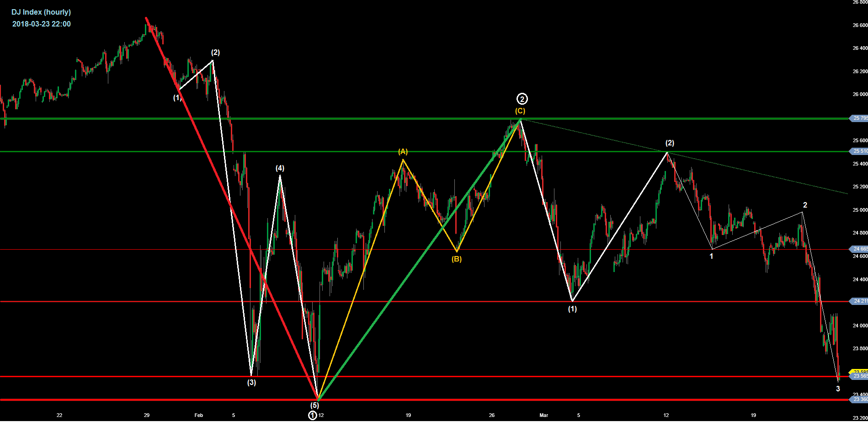Click the white (5) wave label
Screen dimensions: 868x422
click(314, 406)
